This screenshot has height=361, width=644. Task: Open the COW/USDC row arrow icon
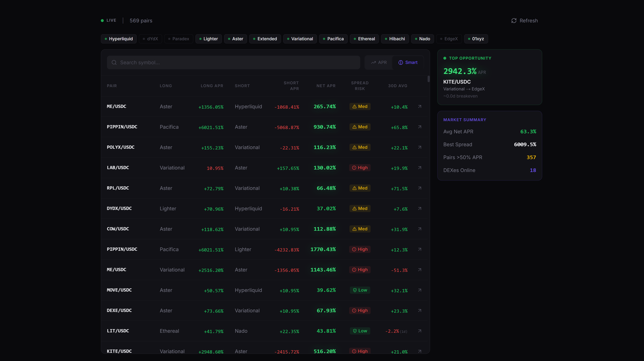[420, 229]
